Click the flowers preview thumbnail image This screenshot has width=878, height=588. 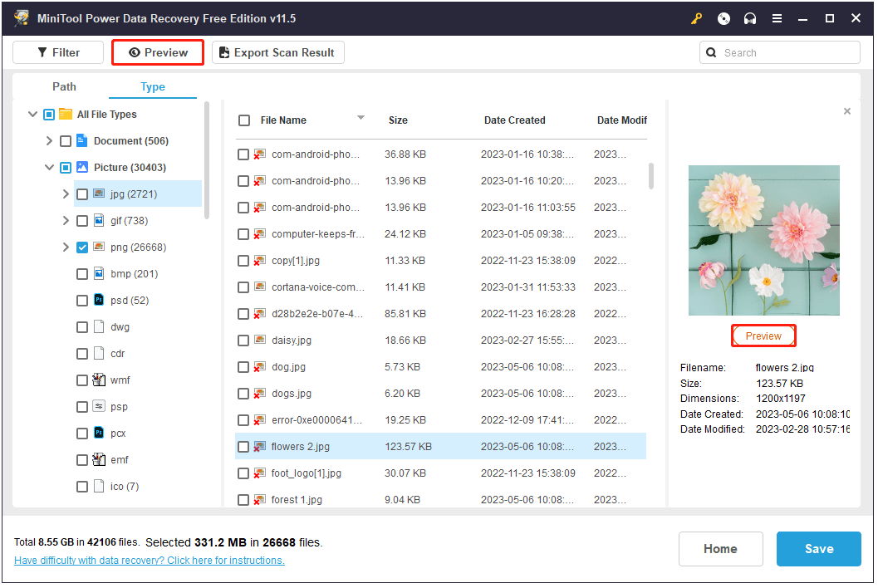point(763,240)
